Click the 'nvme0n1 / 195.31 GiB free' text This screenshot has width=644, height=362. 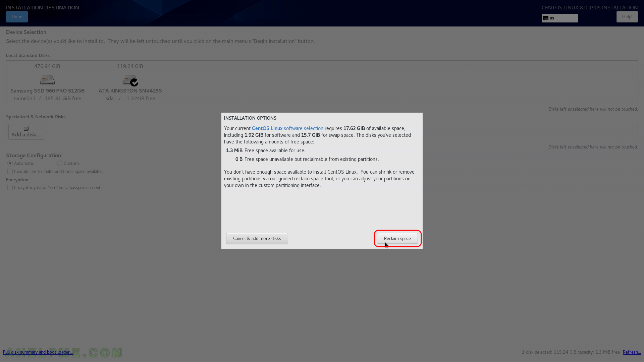pyautogui.click(x=47, y=98)
